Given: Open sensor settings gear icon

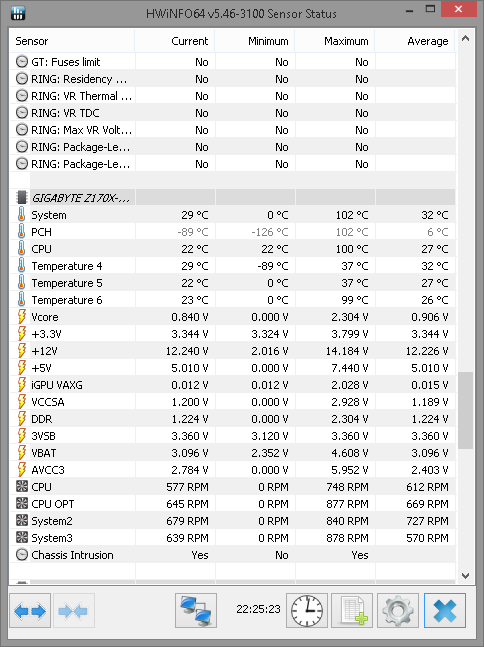Looking at the screenshot, I should click(x=398, y=610).
